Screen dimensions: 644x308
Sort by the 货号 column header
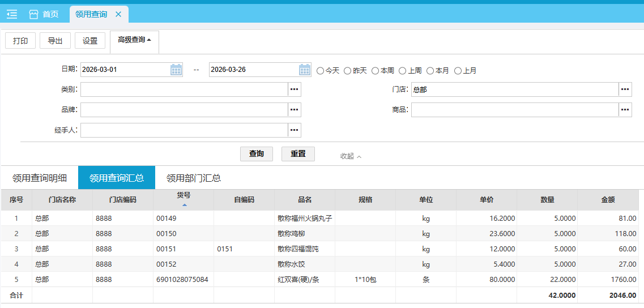coord(184,199)
